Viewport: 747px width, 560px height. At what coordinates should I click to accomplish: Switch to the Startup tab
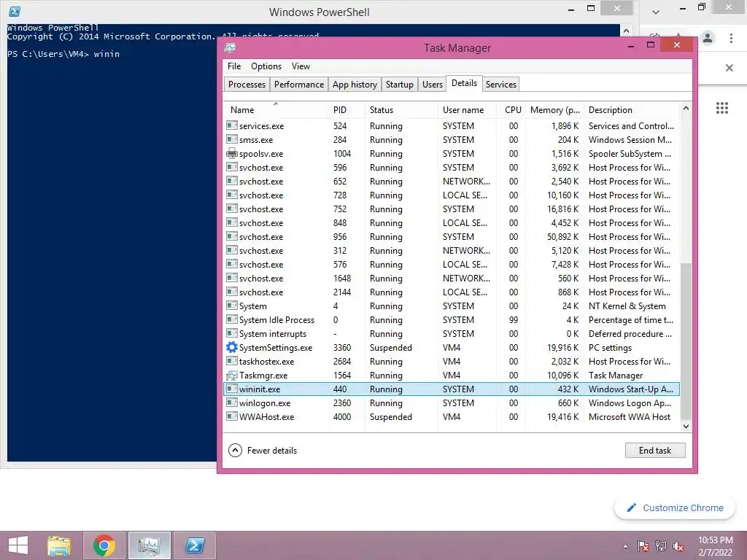tap(399, 85)
